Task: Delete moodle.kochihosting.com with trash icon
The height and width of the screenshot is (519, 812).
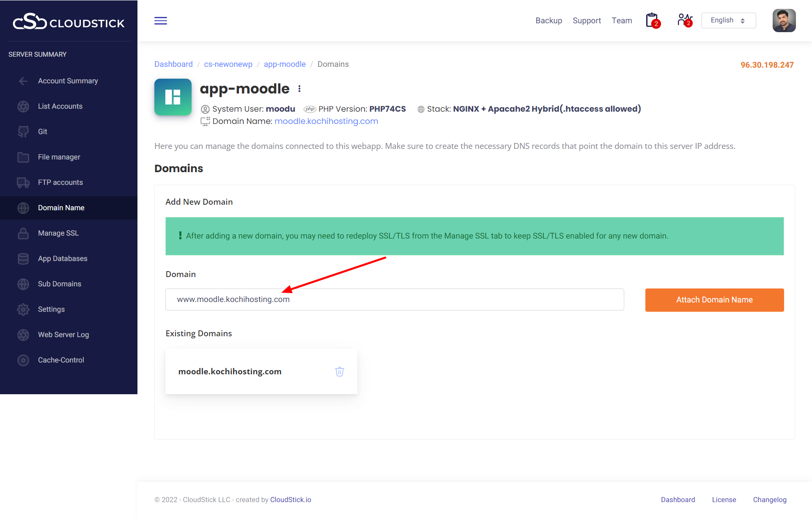Action: click(x=340, y=371)
